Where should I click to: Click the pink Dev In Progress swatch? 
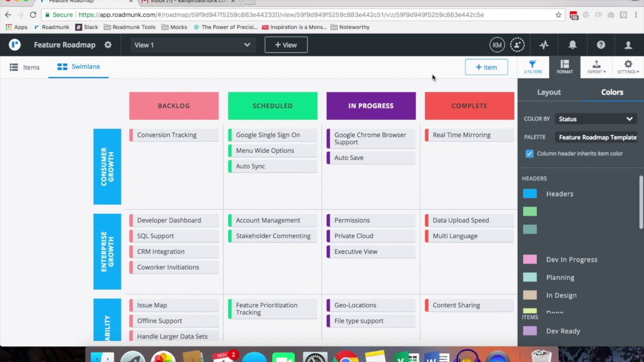point(530,259)
